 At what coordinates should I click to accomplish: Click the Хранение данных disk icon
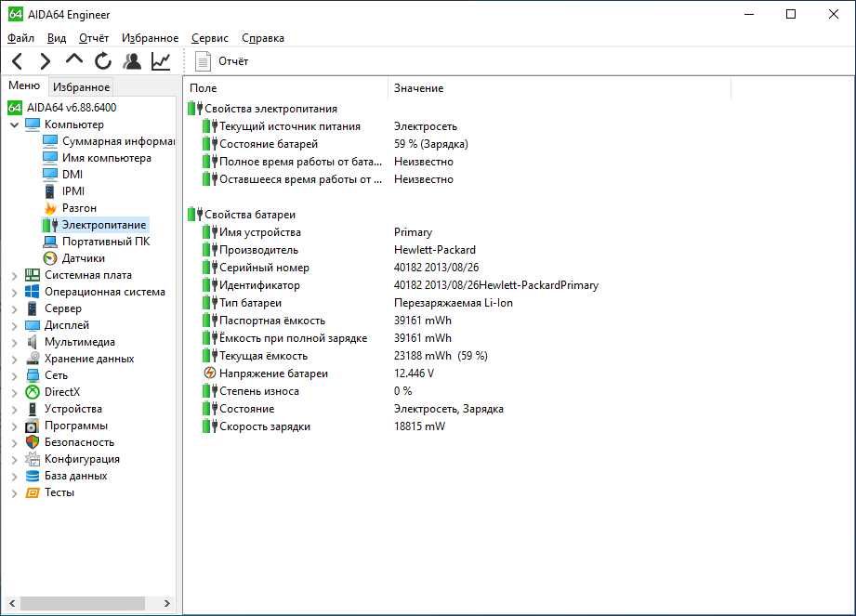pos(33,359)
